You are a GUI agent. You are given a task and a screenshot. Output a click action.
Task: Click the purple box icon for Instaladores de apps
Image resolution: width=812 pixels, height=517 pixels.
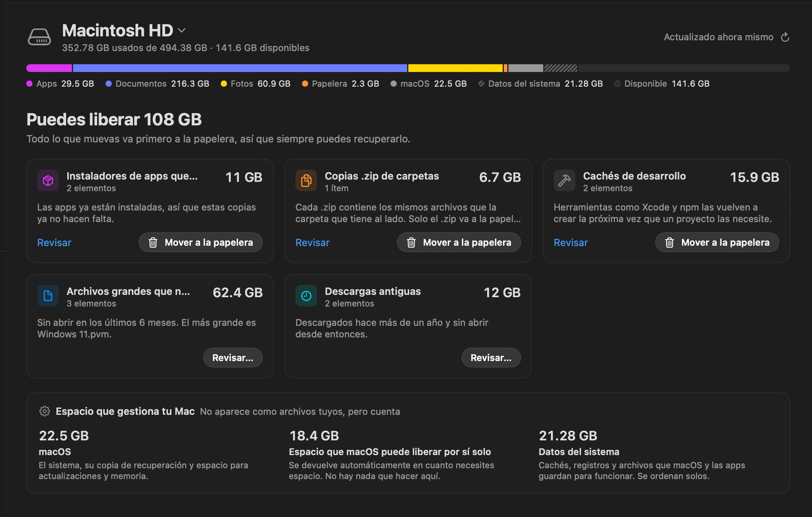tap(48, 180)
